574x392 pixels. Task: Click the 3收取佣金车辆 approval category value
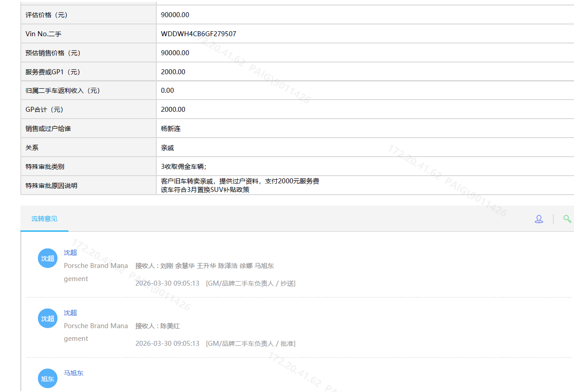click(x=183, y=167)
